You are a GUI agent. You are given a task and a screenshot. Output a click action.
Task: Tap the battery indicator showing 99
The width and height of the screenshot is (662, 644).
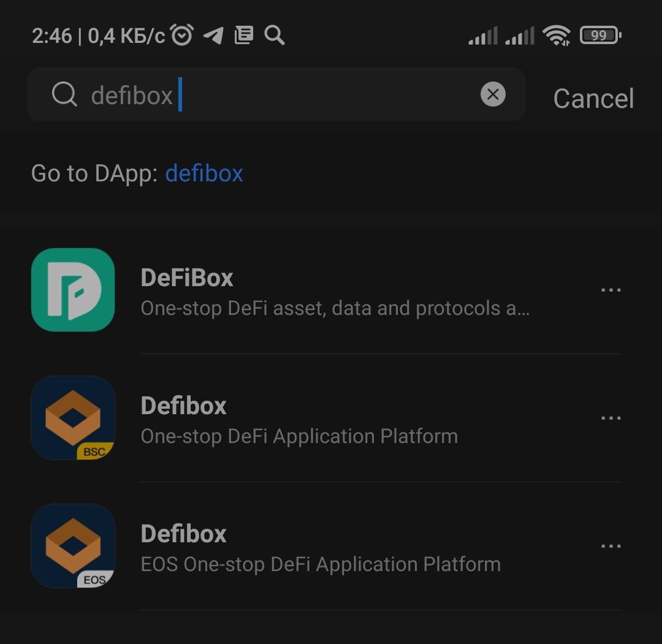(600, 36)
